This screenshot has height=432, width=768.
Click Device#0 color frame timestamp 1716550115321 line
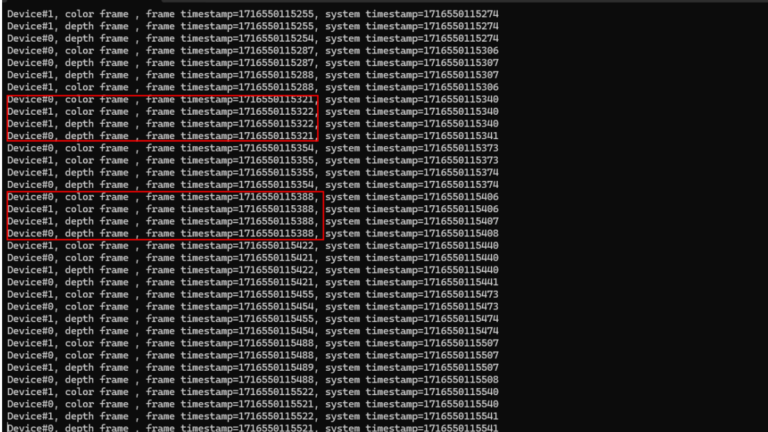coord(253,100)
